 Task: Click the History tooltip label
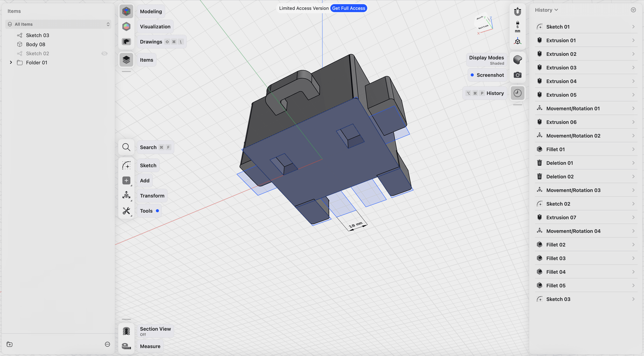pos(485,93)
